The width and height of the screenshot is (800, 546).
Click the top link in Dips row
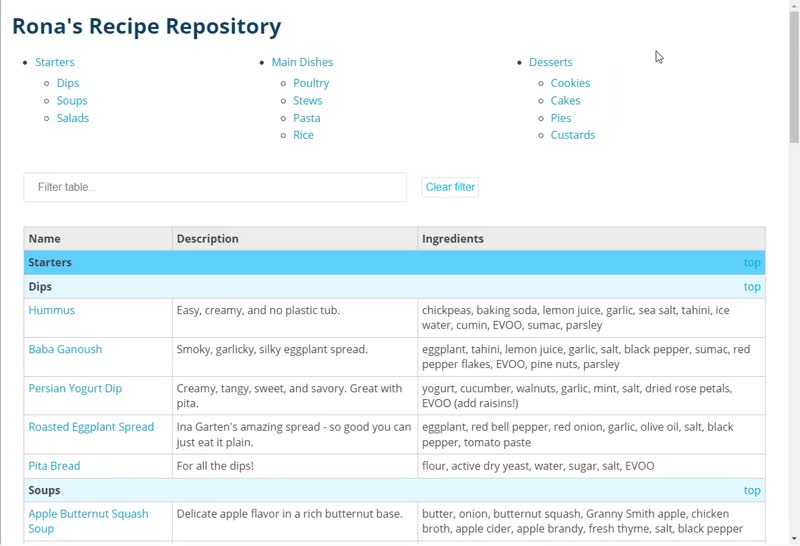pos(752,287)
